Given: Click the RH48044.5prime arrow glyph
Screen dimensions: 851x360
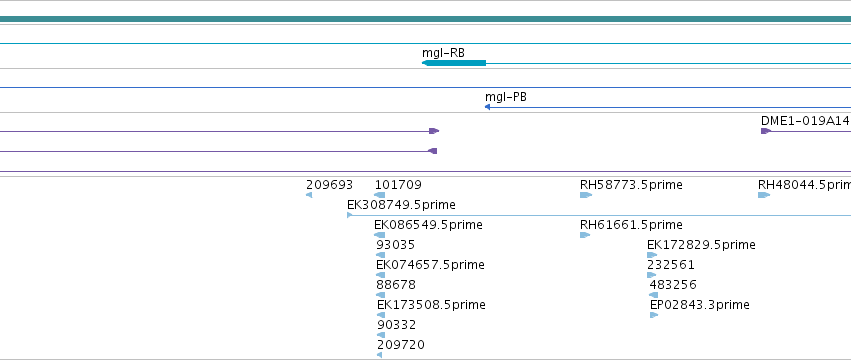Looking at the screenshot, I should (x=764, y=195).
